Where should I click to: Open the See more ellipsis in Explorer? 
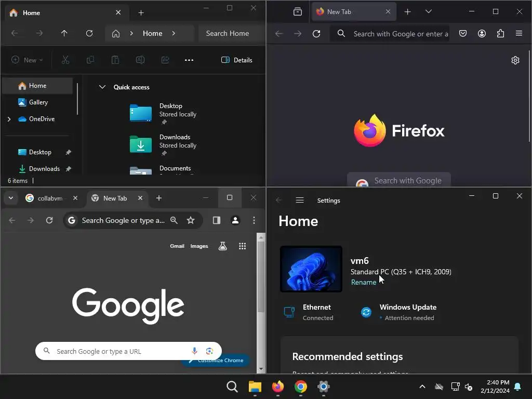click(189, 60)
